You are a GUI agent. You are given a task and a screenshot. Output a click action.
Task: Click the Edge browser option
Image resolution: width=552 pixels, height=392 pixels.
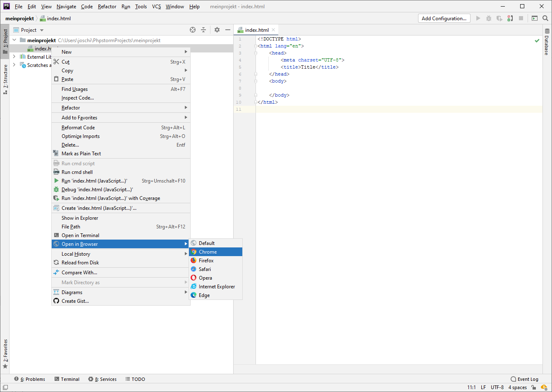tap(204, 295)
